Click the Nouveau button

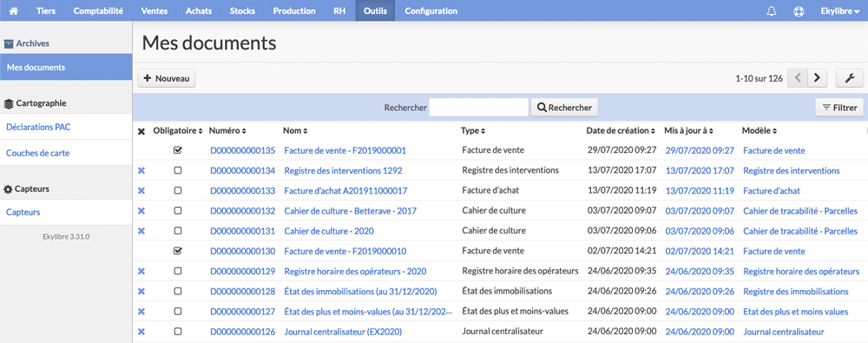(167, 78)
